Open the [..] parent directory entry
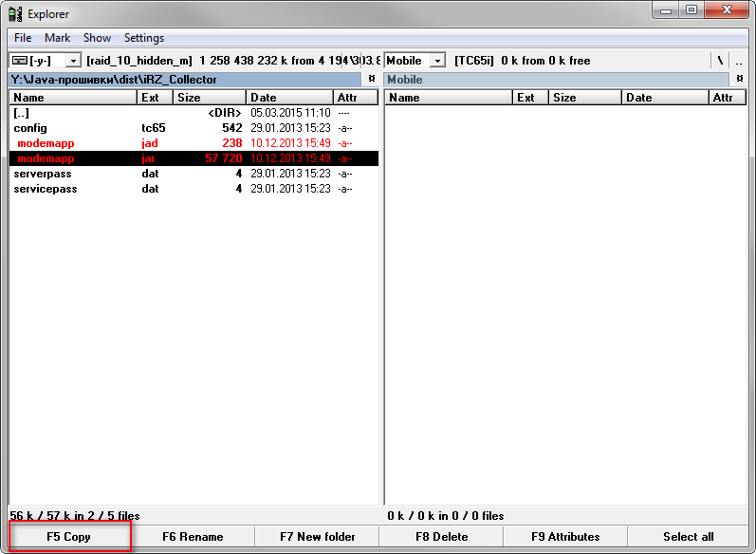756x554 pixels. pos(22,113)
